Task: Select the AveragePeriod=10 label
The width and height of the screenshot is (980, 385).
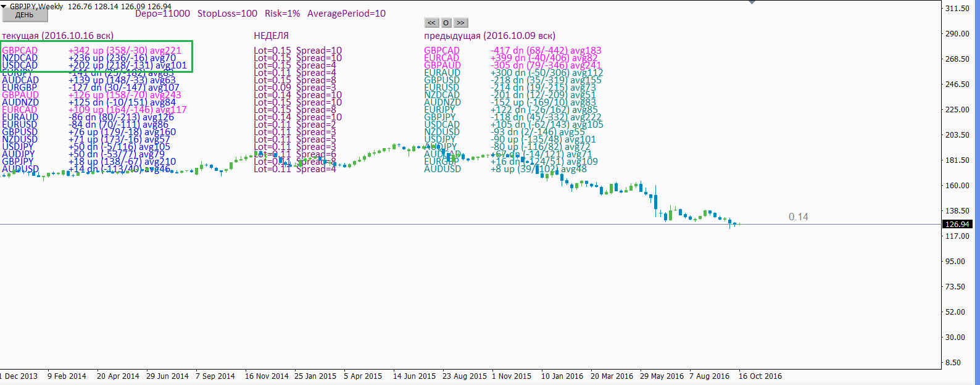Action: click(346, 14)
